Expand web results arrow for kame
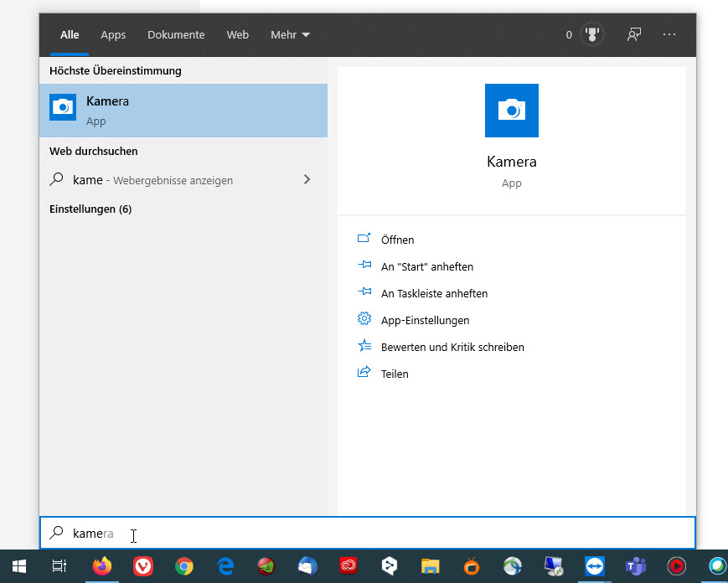Screen dimensions: 728x583 tap(307, 179)
